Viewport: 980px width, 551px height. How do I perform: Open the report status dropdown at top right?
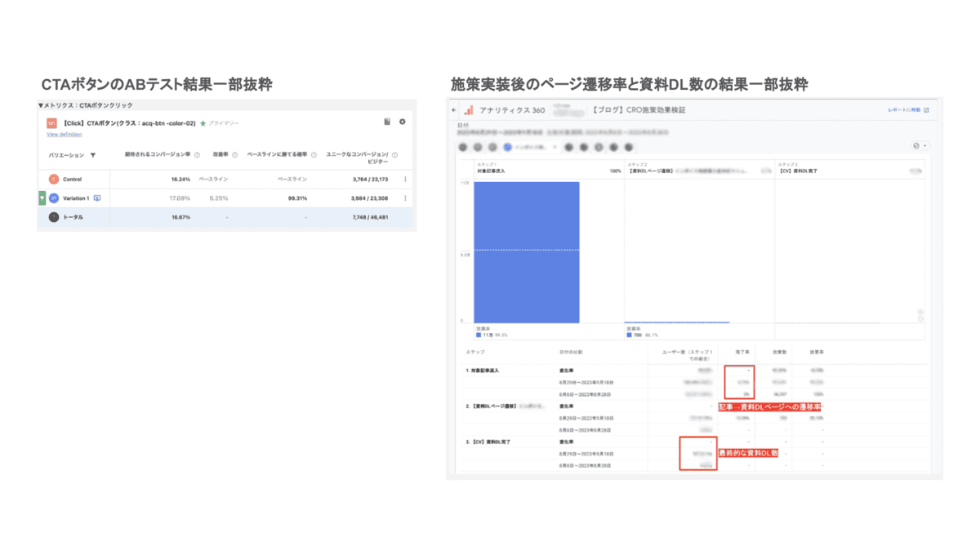point(920,146)
